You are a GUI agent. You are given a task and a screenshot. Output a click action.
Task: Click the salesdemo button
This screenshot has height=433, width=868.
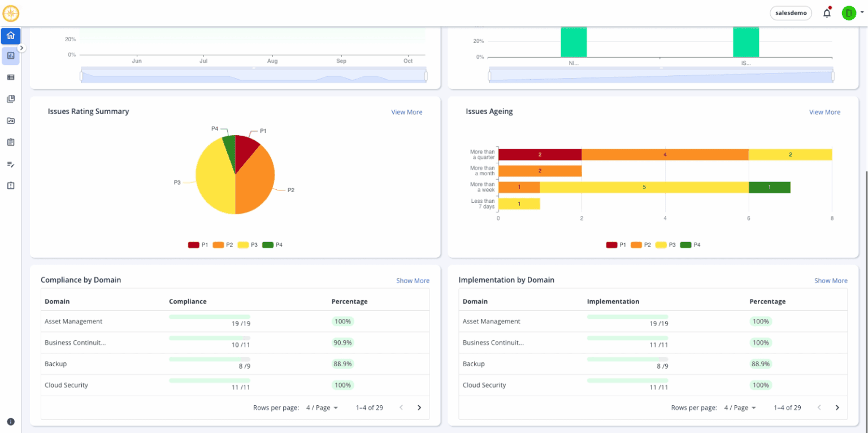[791, 13]
